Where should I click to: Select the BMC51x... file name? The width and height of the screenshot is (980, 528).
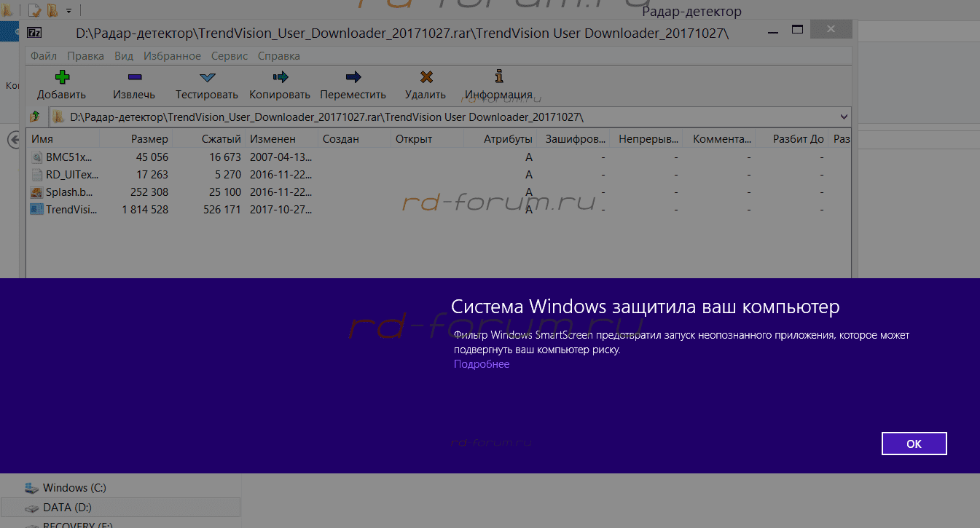68,157
